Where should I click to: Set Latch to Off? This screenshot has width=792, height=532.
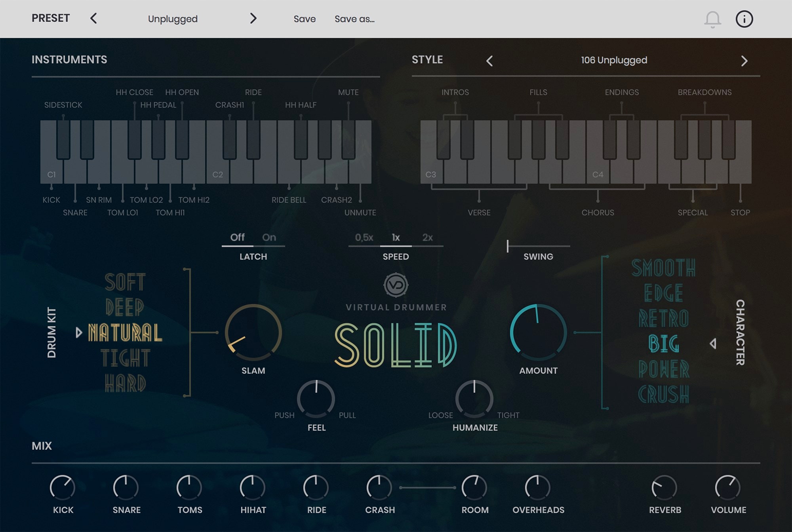point(238,237)
